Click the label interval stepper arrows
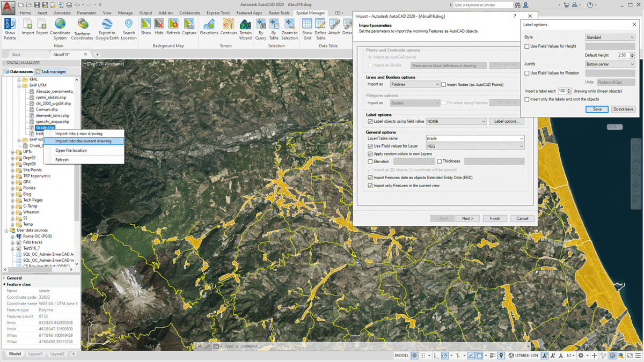Screen dimensions: 644x362 [x=569, y=91]
